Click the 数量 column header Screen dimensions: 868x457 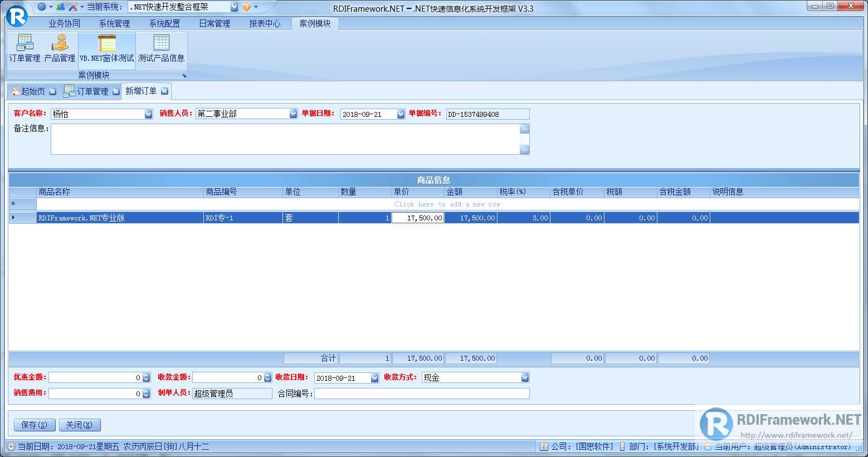click(365, 192)
